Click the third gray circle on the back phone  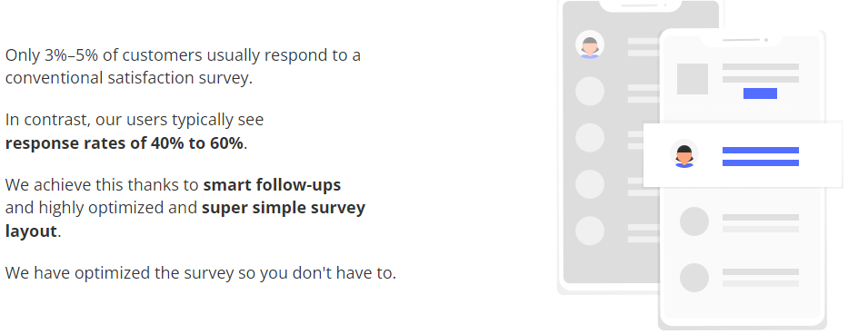coord(590,138)
